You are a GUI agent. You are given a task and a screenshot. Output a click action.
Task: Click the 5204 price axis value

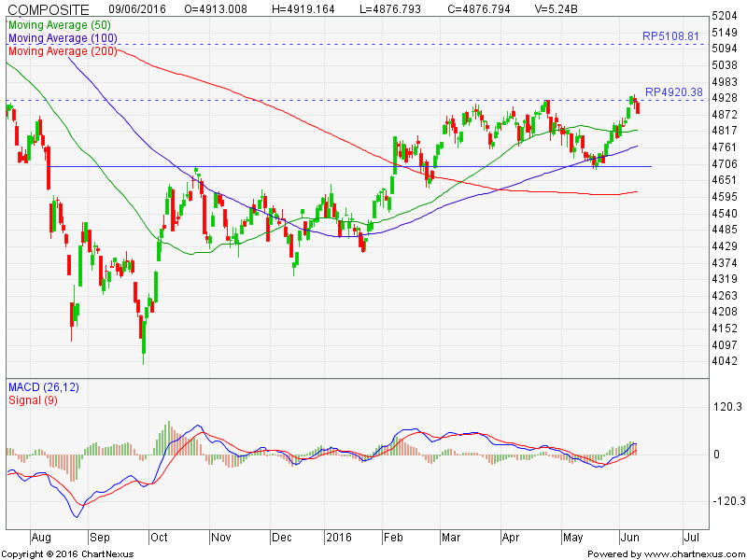[x=725, y=16]
